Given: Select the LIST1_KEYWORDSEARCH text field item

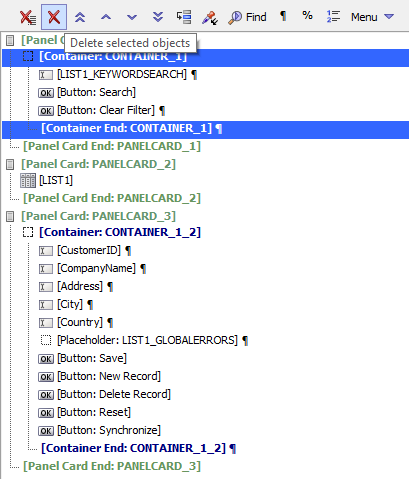Looking at the screenshot, I should tap(122, 74).
